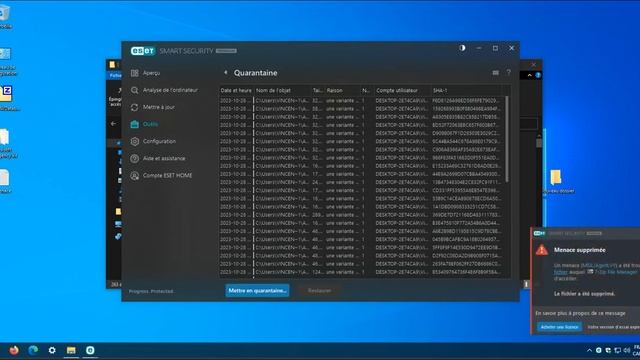This screenshot has width=640, height=360.
Task: Collapse the File Explorer ribbon with its chevron
Action: tap(530, 75)
